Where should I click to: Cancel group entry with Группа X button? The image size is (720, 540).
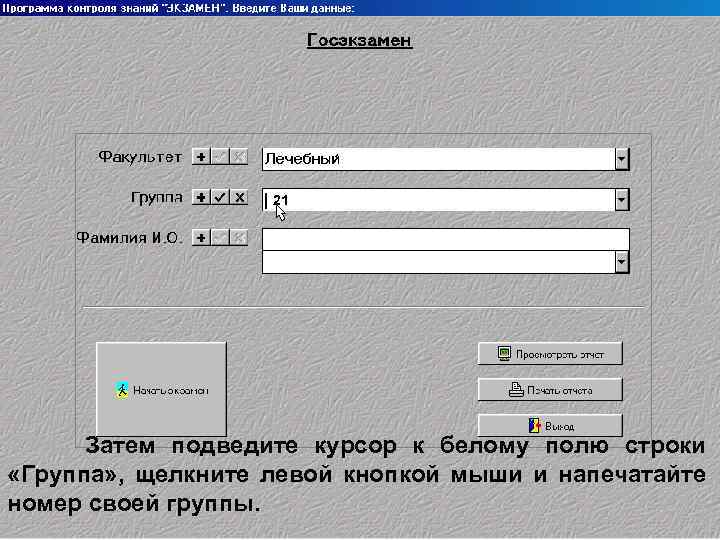pyautogui.click(x=239, y=197)
